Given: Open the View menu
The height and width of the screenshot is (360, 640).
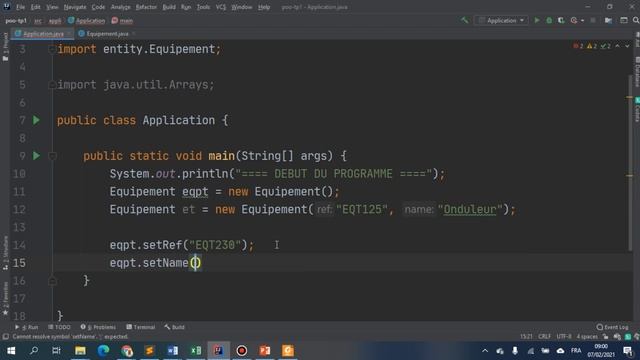Looking at the screenshot, I should (x=52, y=7).
